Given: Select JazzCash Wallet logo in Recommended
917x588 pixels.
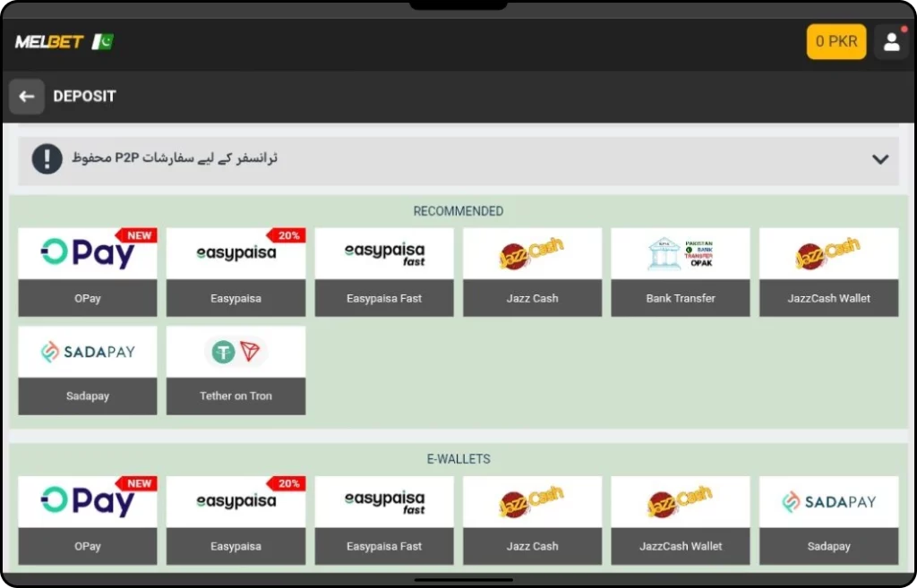Looking at the screenshot, I should click(828, 253).
